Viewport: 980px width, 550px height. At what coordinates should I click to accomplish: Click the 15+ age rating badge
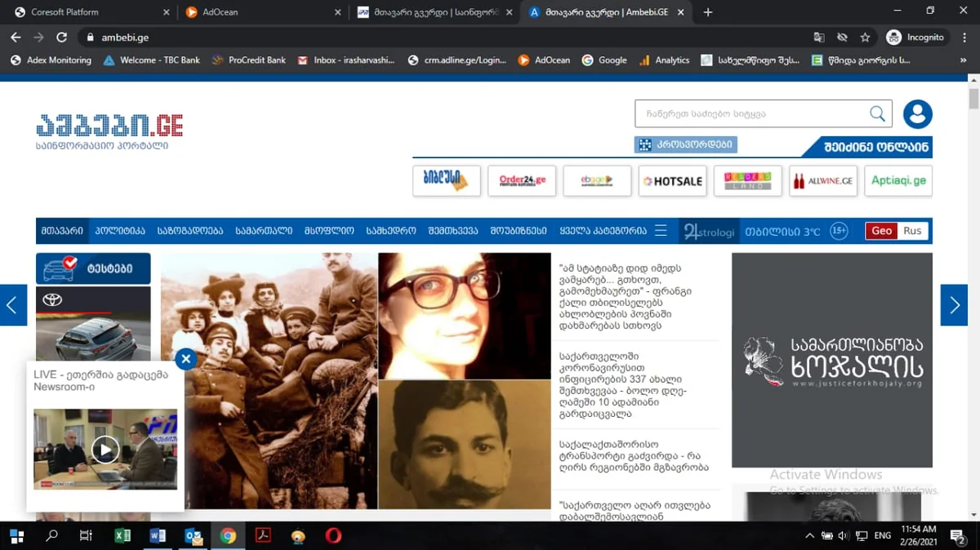[839, 231]
